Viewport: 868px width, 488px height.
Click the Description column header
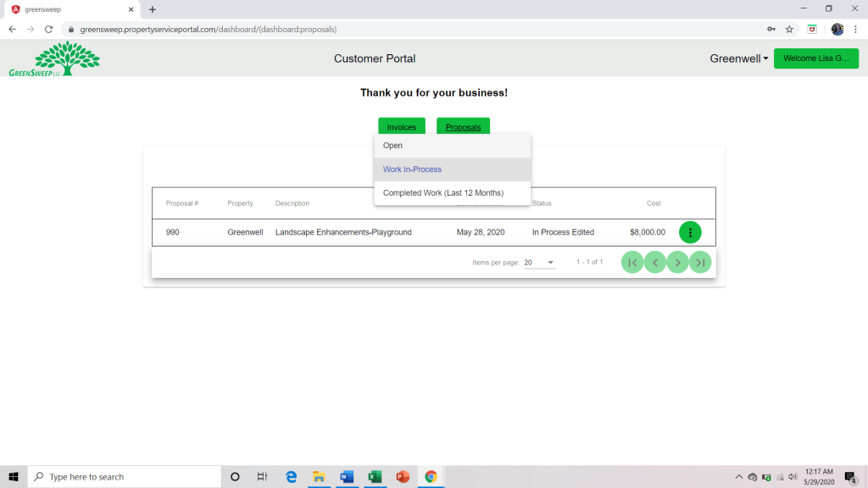pos(292,203)
